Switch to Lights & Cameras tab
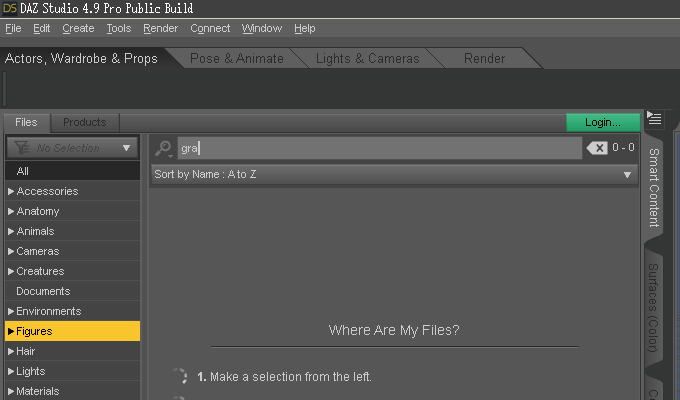This screenshot has height=400, width=680. (x=367, y=59)
